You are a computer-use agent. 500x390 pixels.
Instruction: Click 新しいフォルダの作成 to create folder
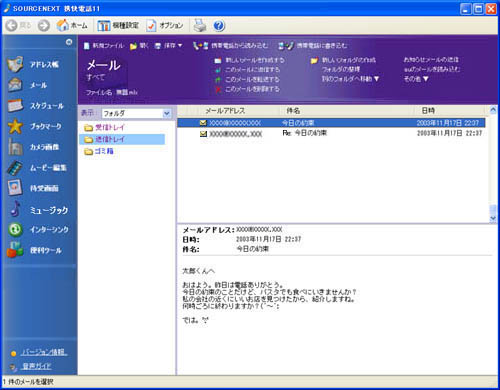pos(343,60)
